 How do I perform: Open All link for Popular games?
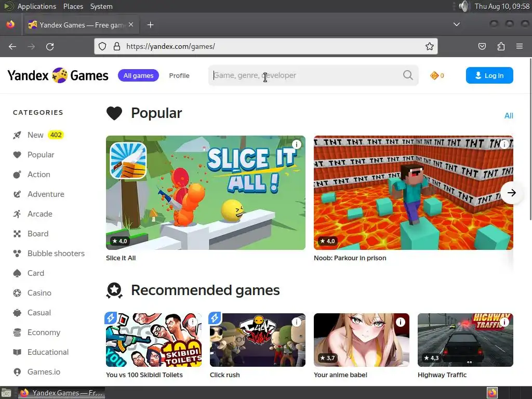509,116
